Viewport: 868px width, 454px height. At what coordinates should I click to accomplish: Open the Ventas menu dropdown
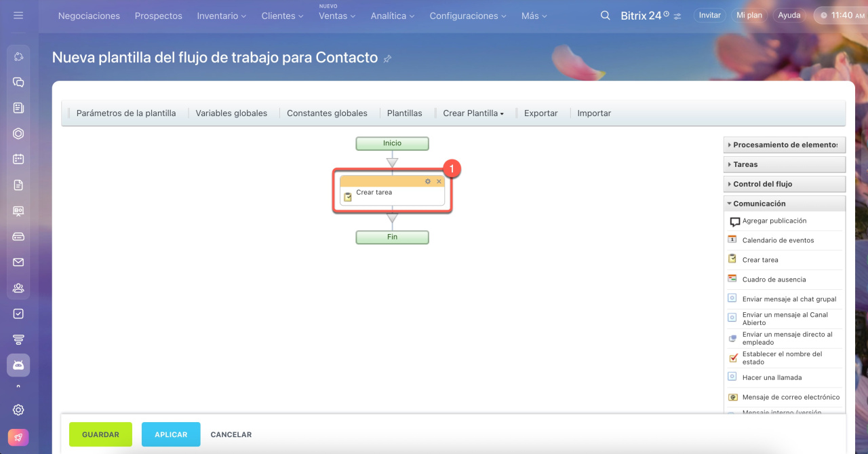pyautogui.click(x=337, y=16)
